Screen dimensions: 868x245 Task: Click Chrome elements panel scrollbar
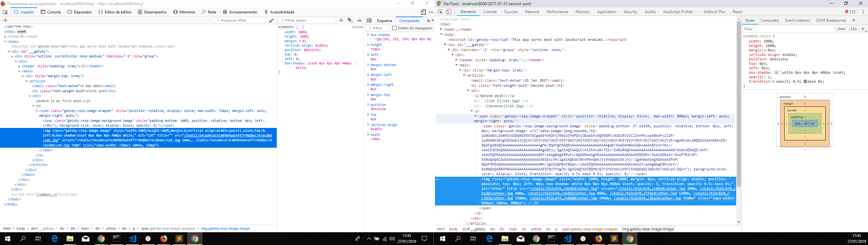tap(739, 104)
